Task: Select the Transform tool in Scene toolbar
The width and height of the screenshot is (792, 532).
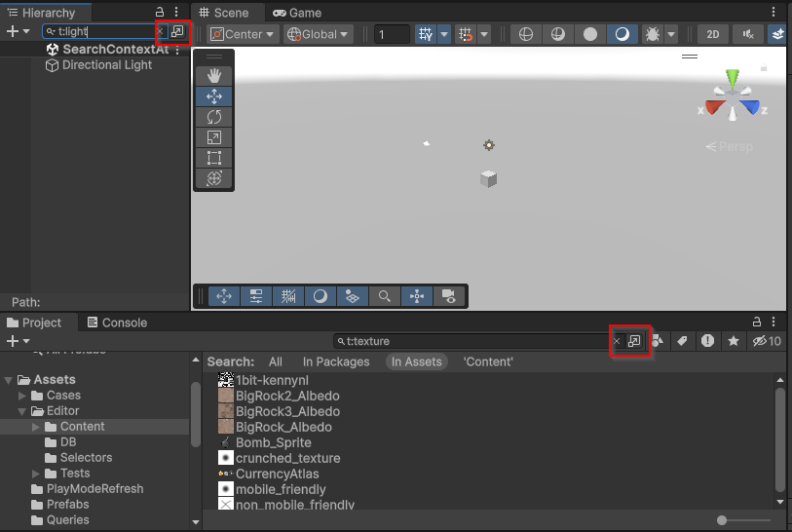Action: (x=214, y=178)
